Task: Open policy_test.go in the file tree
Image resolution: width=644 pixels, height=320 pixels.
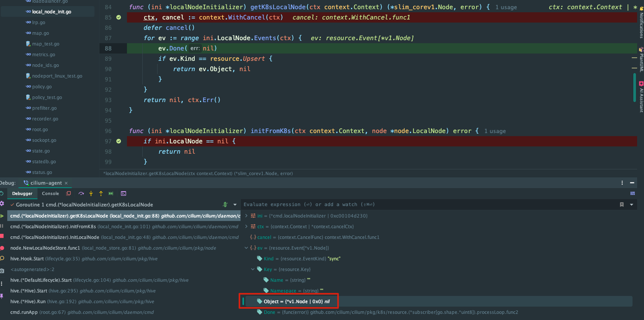Action: point(47,97)
